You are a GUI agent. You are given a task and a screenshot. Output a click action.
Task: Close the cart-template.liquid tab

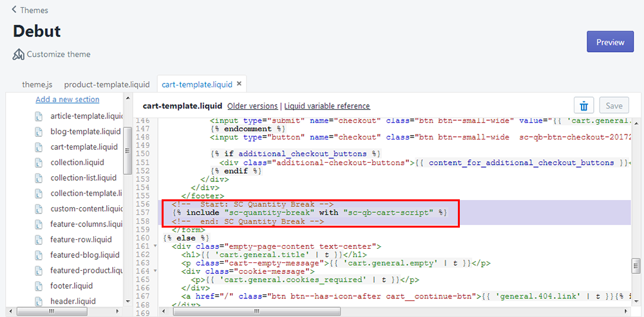(239, 84)
